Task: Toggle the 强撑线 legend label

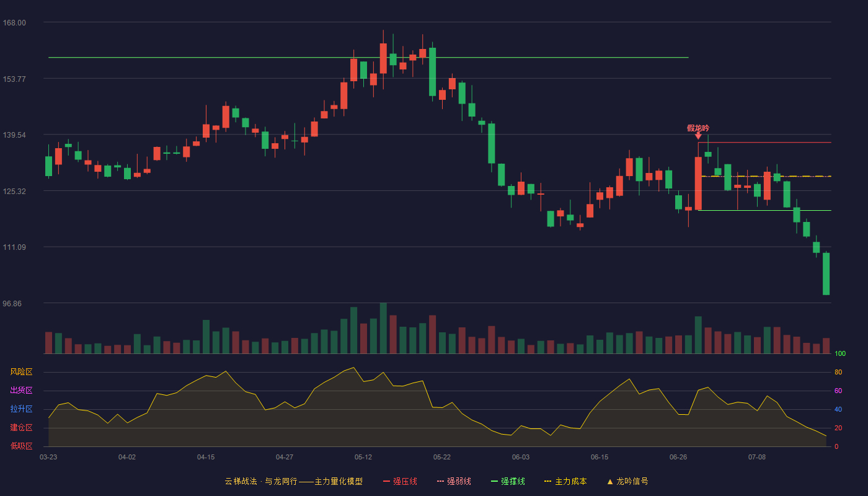Action: click(x=513, y=481)
